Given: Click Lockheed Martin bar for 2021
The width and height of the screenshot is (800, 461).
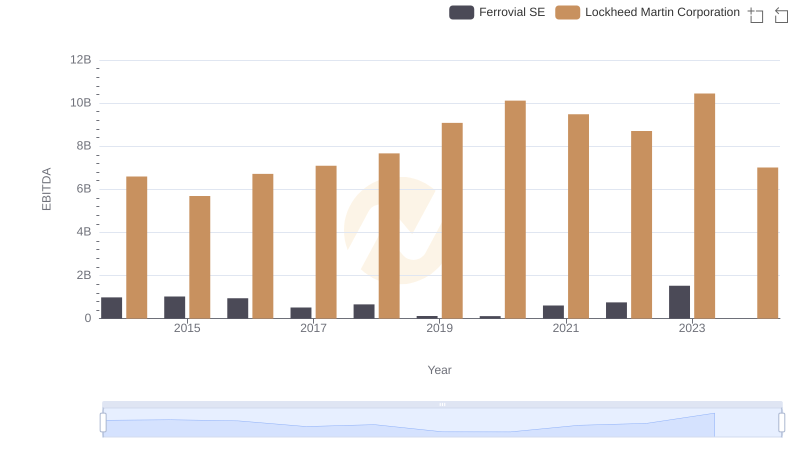Looking at the screenshot, I should (578, 216).
